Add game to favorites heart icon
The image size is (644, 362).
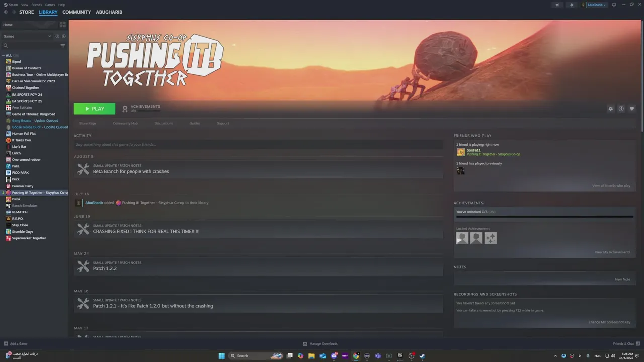pyautogui.click(x=632, y=109)
